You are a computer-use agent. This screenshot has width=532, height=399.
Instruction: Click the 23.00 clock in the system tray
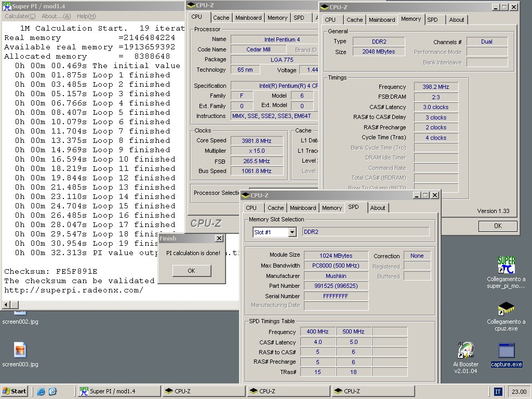click(519, 392)
